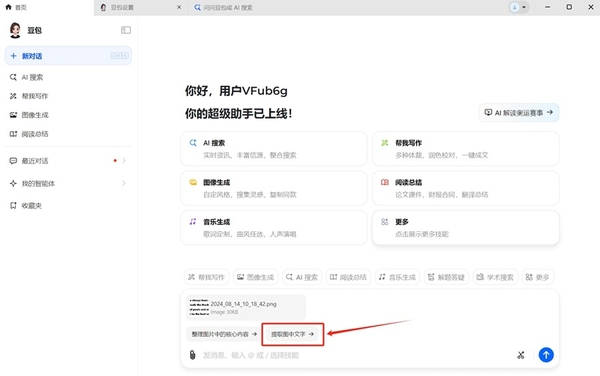Open the AI 搜索 feature card

pyautogui.click(x=274, y=149)
